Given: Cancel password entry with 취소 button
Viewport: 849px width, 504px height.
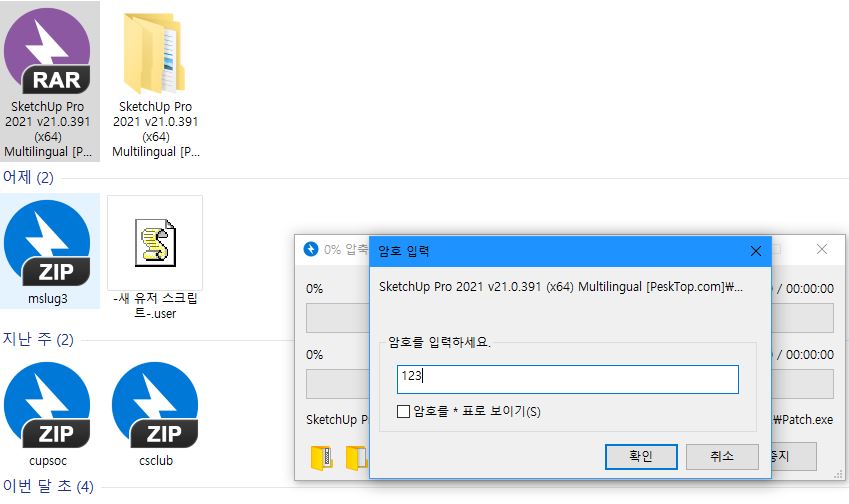Looking at the screenshot, I should (722, 456).
